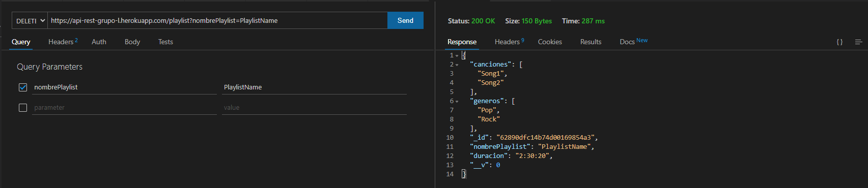Open the Tests tab
Viewport: 868px width, 188px height.
tap(165, 42)
